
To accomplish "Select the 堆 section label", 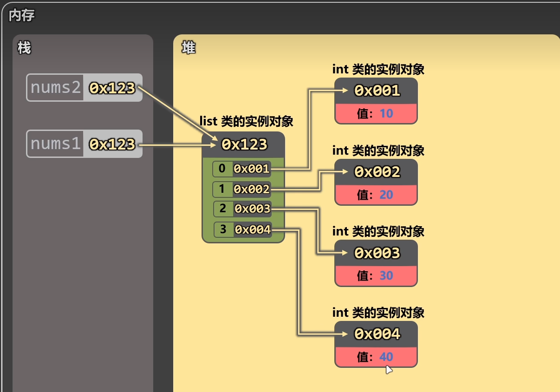I will tap(189, 47).
